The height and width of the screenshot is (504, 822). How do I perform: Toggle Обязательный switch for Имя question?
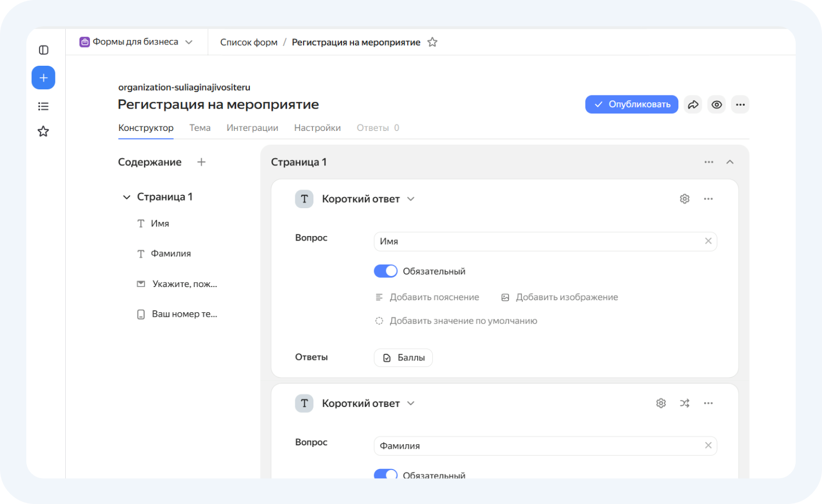click(386, 271)
